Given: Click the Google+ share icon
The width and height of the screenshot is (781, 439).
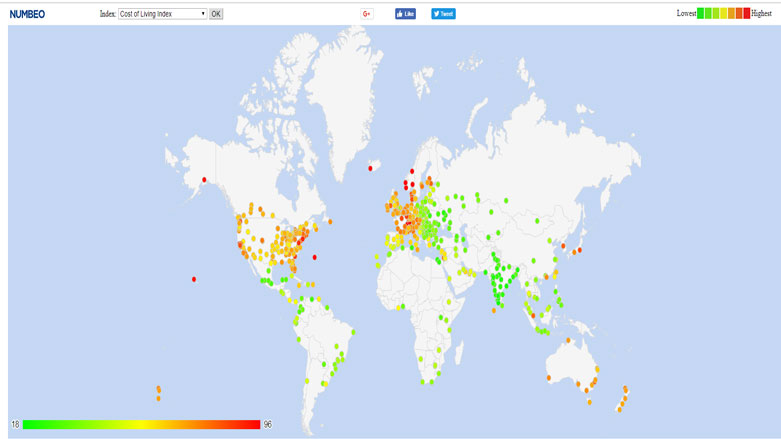Looking at the screenshot, I should point(367,14).
